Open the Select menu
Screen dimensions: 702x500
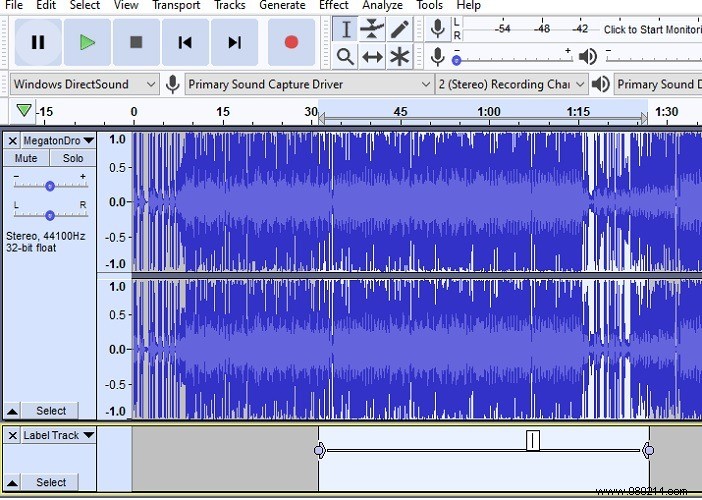[85, 5]
